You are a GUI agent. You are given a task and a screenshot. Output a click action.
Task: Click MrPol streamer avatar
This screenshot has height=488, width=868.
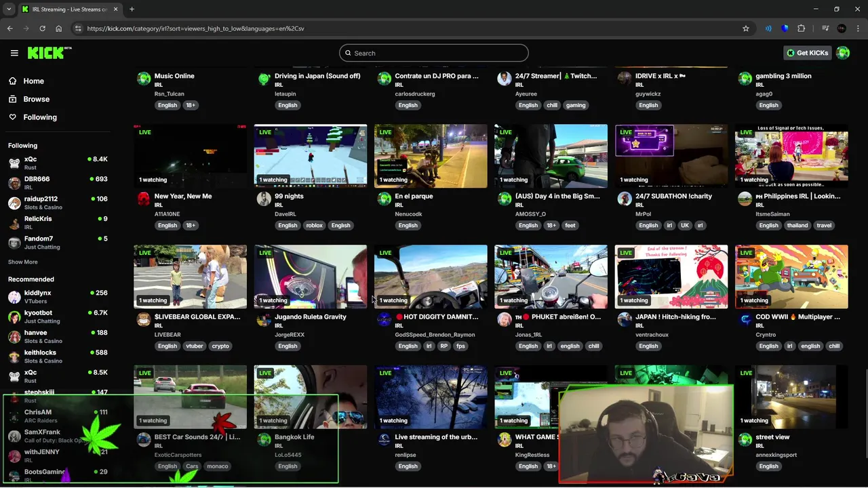pos(625,199)
